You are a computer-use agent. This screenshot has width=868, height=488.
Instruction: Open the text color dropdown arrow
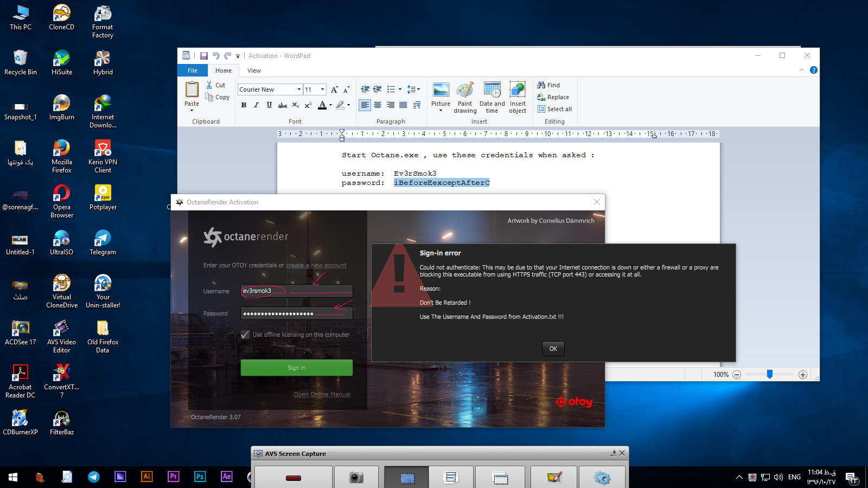(330, 105)
